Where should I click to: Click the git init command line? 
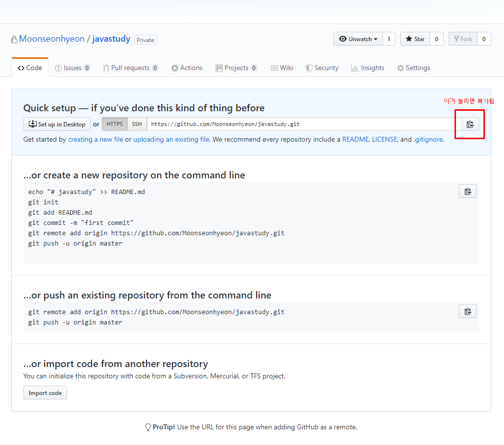click(43, 202)
